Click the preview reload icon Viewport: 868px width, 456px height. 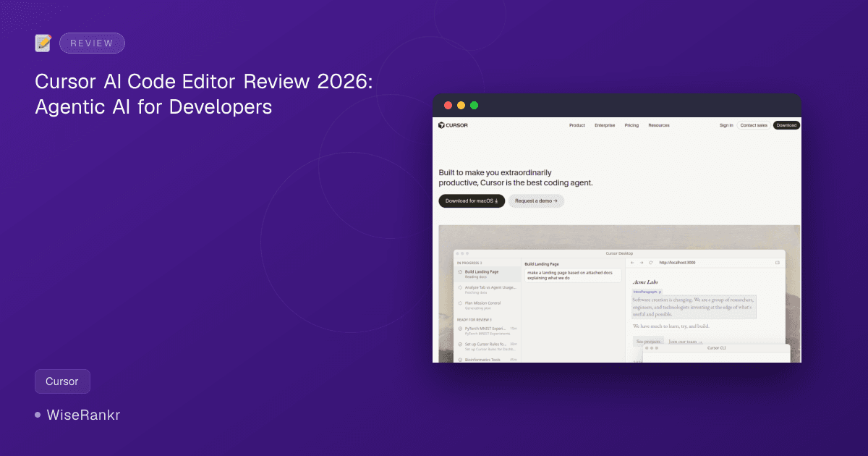coord(650,263)
